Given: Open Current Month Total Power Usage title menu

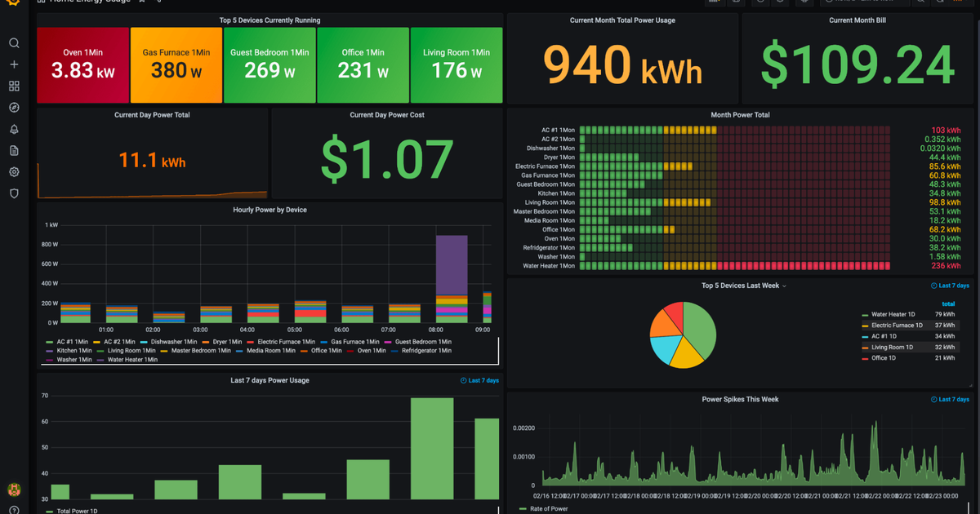Looking at the screenshot, I should tap(622, 20).
